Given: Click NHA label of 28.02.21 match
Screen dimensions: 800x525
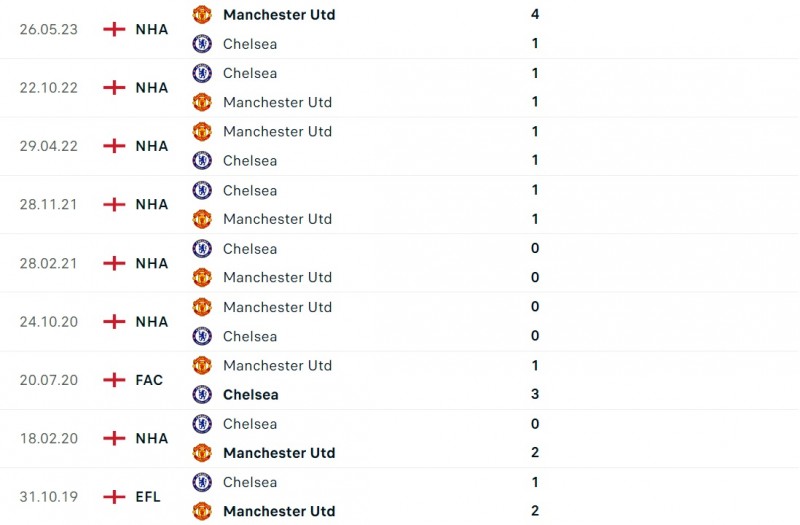Looking at the screenshot, I should coord(152,263).
